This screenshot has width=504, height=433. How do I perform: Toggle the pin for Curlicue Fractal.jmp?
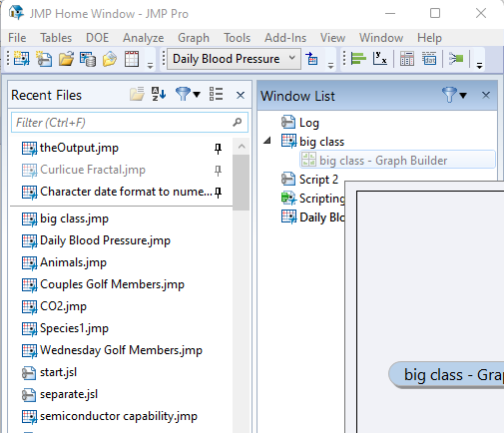coord(218,171)
